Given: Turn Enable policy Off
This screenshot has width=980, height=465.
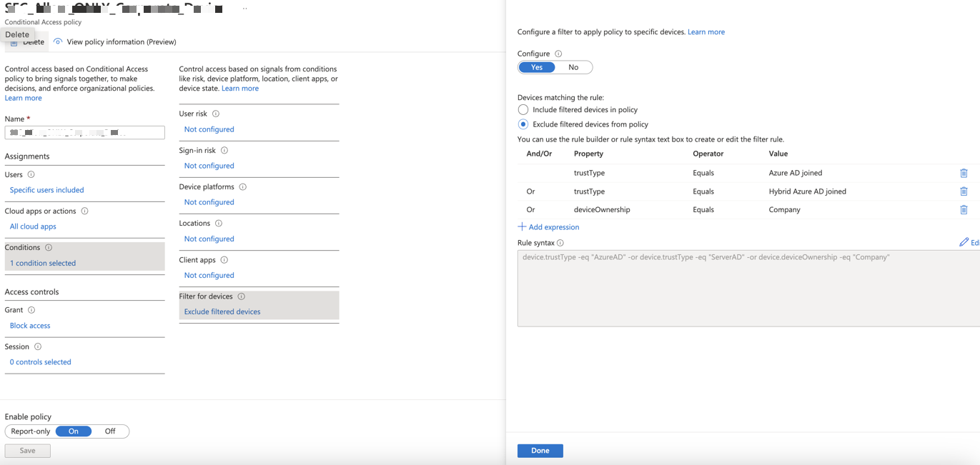Looking at the screenshot, I should point(110,431).
